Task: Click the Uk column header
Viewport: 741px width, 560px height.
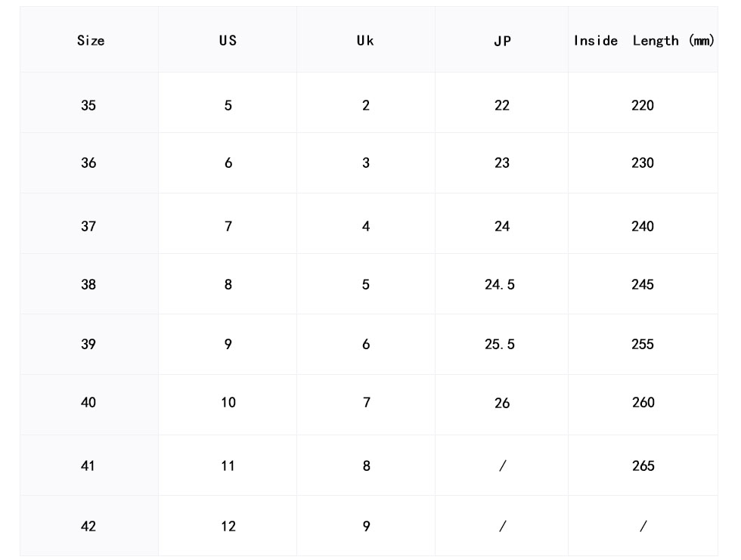Action: [x=365, y=41]
